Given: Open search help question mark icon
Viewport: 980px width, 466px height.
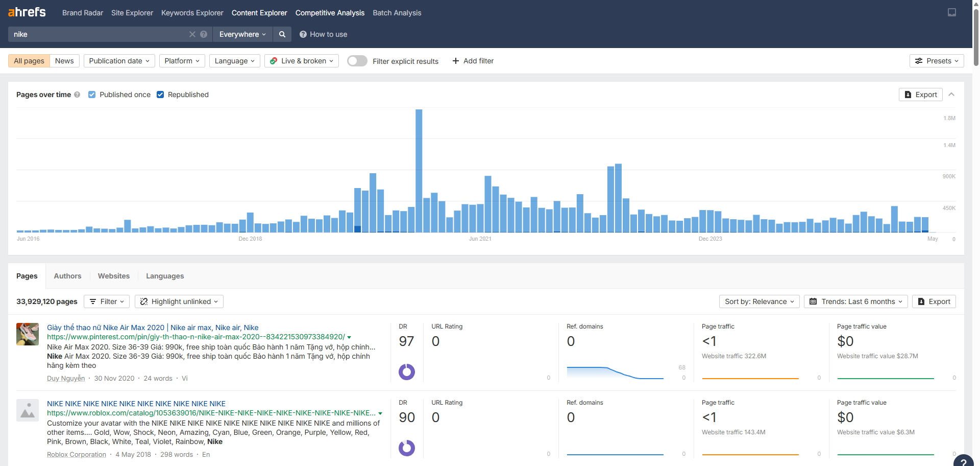Looking at the screenshot, I should click(204, 34).
